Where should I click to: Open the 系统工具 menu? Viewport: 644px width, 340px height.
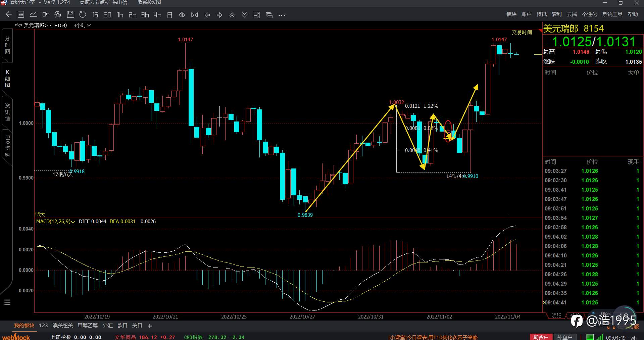[x=612, y=14]
